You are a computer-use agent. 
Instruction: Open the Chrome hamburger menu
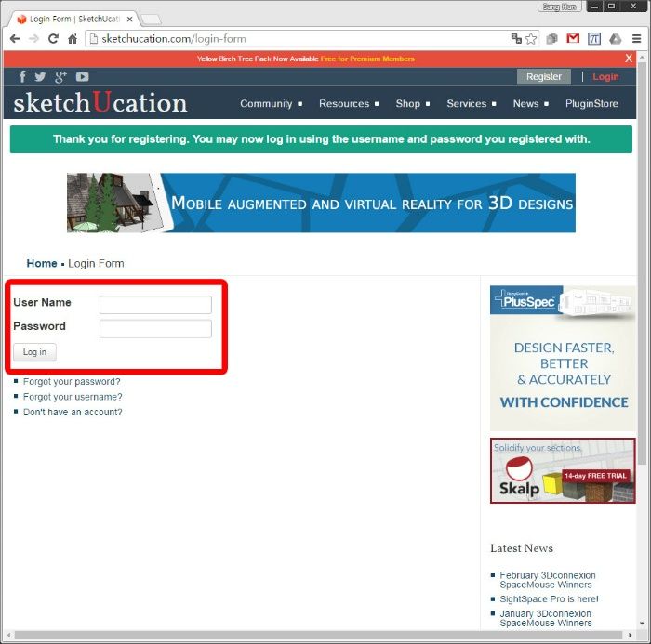point(636,39)
